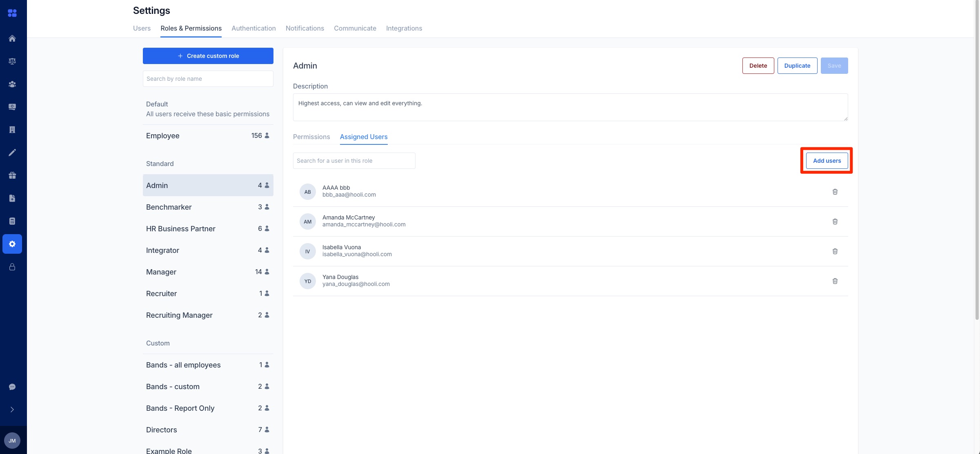
Task: Click the lock icon in sidebar
Action: click(12, 267)
